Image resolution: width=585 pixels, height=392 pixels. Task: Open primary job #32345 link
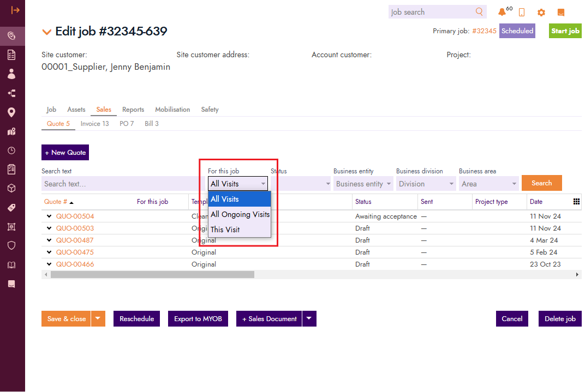484,31
